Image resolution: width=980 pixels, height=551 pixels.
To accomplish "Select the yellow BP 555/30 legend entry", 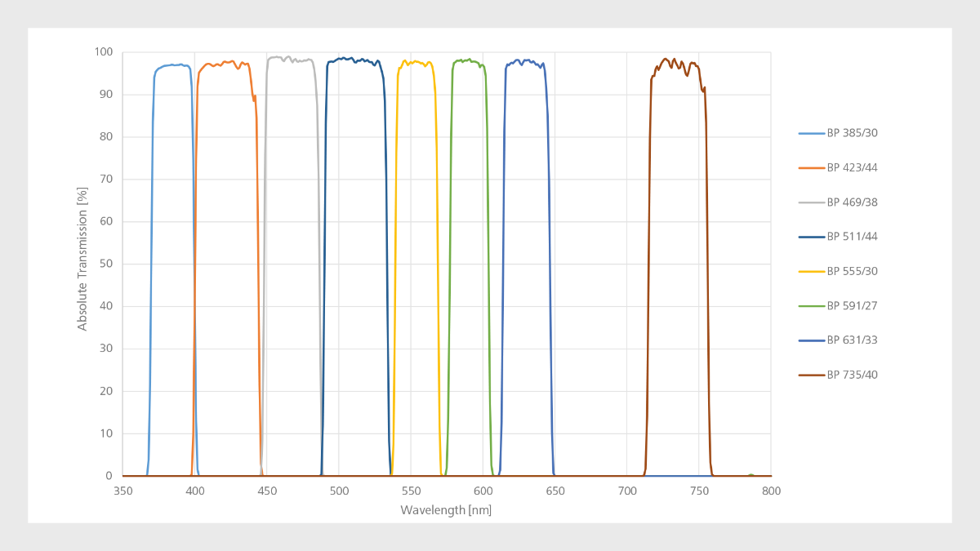I will click(x=852, y=271).
